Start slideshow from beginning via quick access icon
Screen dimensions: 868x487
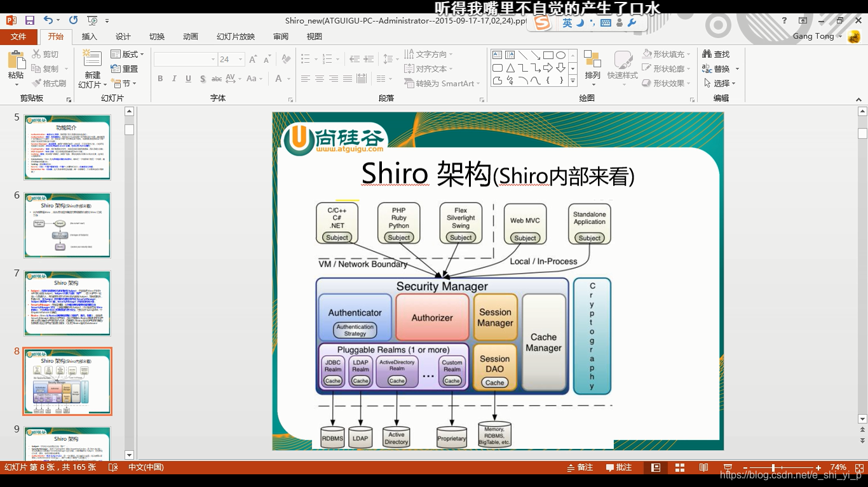pyautogui.click(x=93, y=20)
